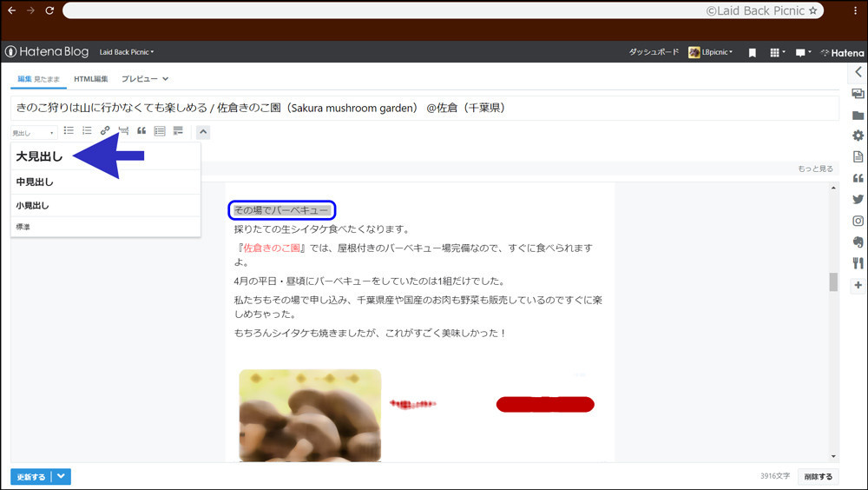Image resolution: width=868 pixels, height=490 pixels.
Task: Open the notifications speech bubble menu
Action: 803,53
